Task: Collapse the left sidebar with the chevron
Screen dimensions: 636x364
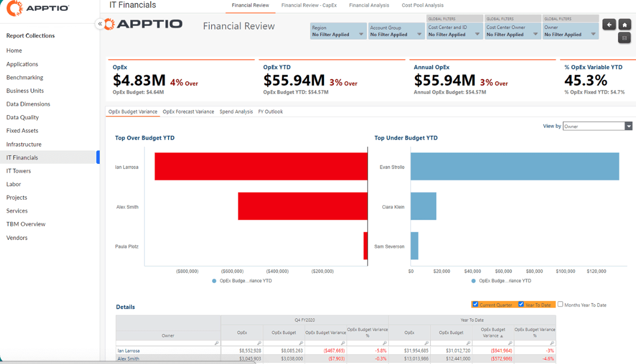Action: [99, 23]
